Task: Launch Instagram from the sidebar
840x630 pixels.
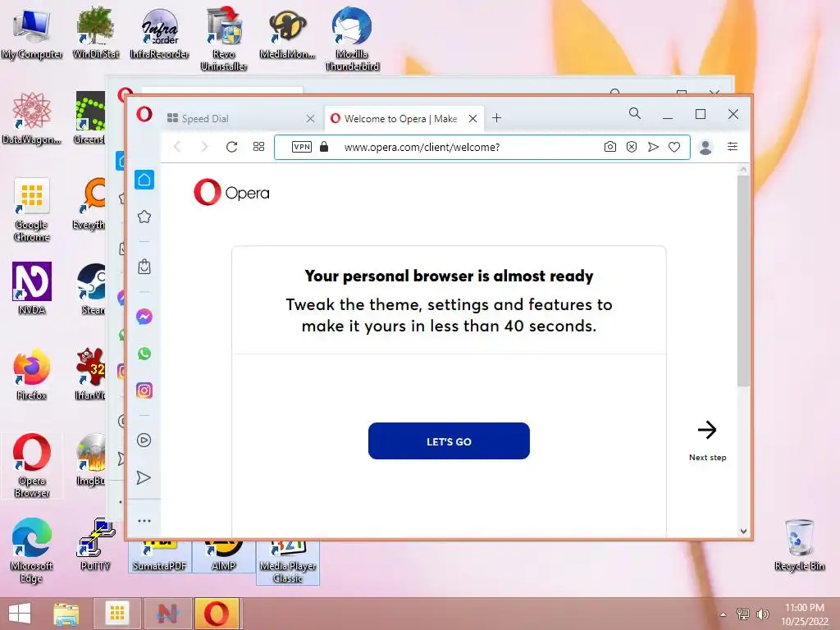Action: pos(144,390)
